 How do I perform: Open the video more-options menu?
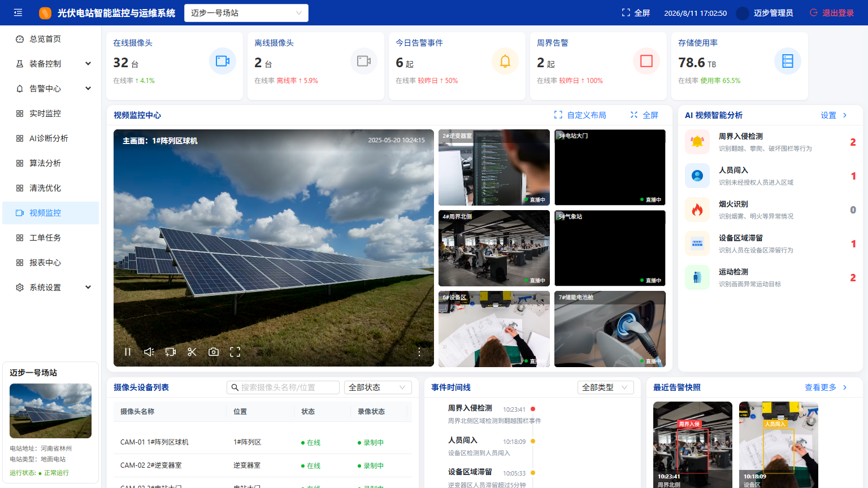(x=419, y=352)
